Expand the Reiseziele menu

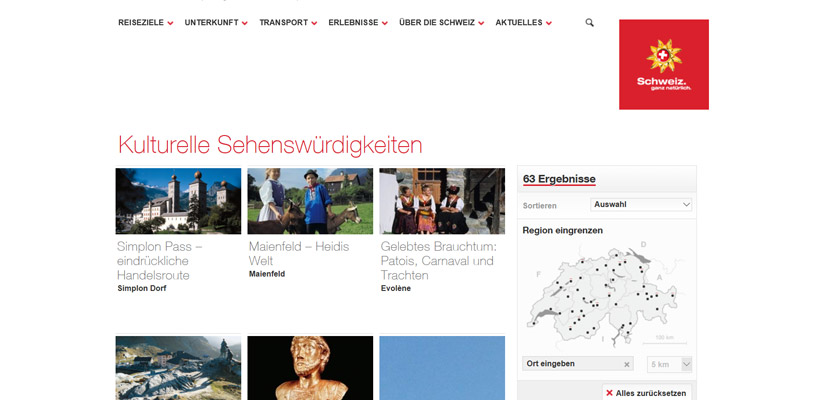146,23
